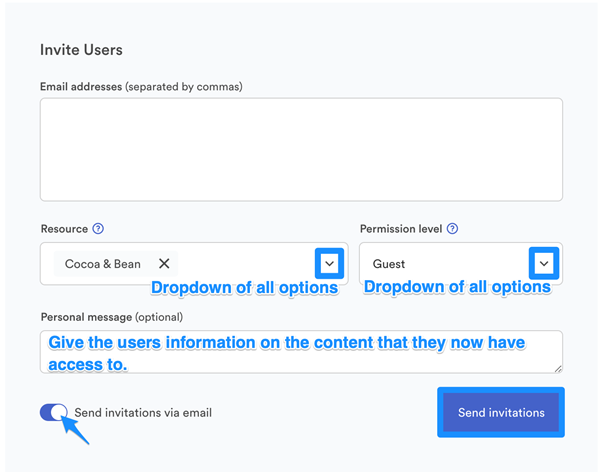Click the Cocoa & Bean tag text
The width and height of the screenshot is (602, 472).
point(103,264)
